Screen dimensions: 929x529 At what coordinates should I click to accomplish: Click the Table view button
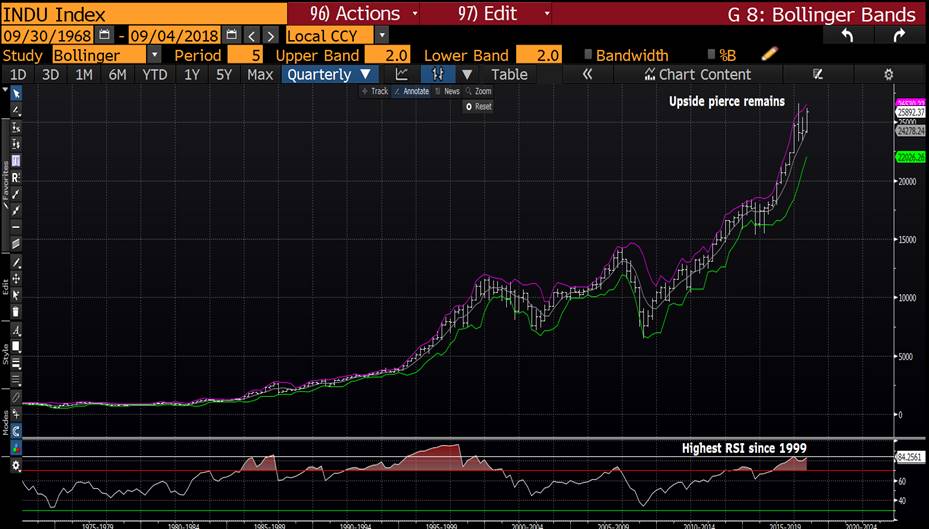point(509,74)
